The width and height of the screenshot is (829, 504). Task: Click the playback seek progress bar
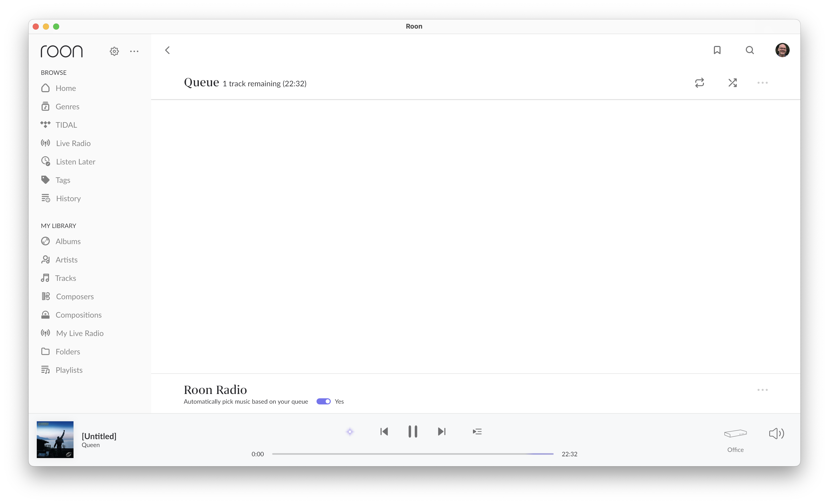pyautogui.click(x=412, y=454)
